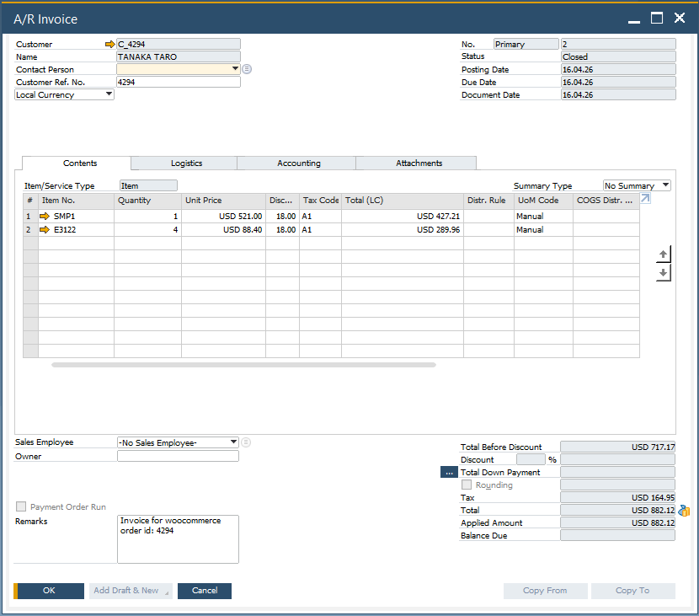Screen dimensions: 699x616
Task: Click the OK button
Action: (49, 591)
